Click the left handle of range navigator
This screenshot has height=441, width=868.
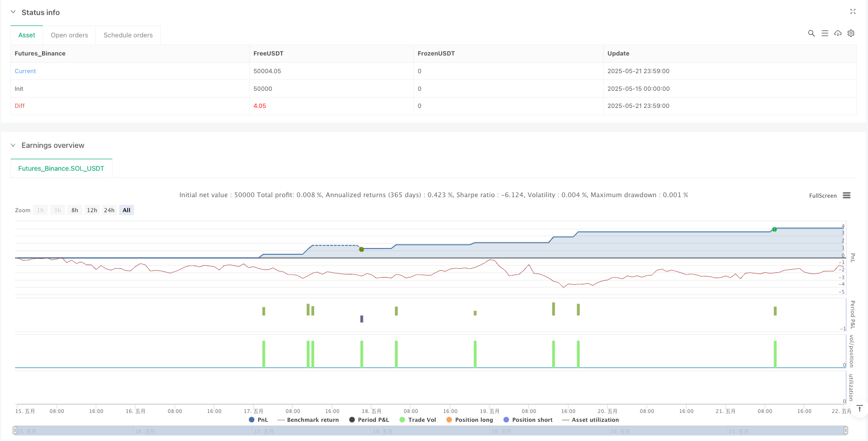pos(15,430)
